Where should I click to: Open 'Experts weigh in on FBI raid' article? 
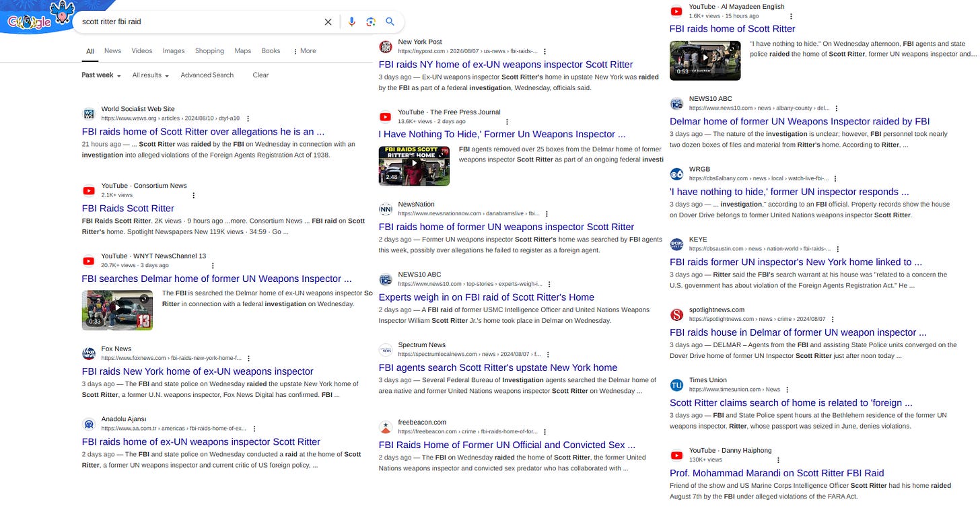tap(487, 297)
